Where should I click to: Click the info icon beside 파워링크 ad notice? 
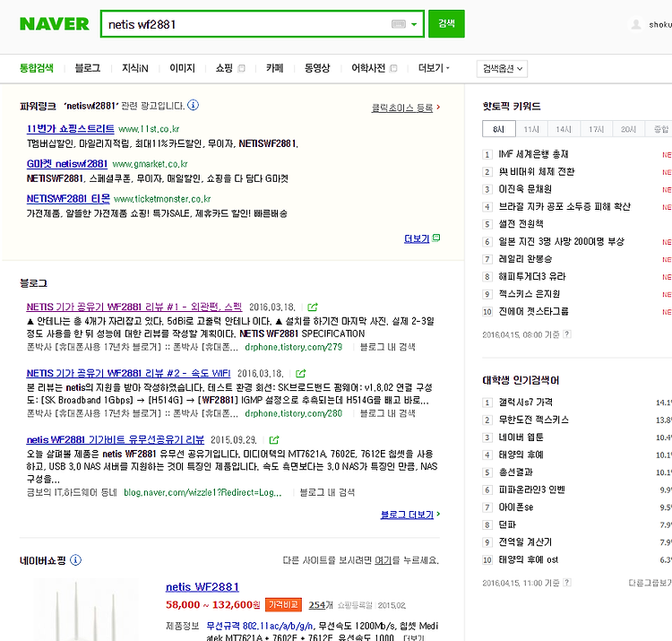tap(193, 105)
